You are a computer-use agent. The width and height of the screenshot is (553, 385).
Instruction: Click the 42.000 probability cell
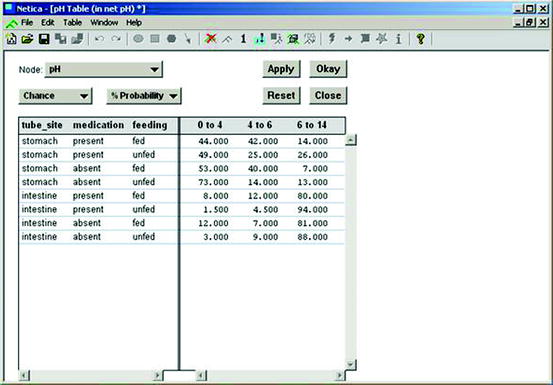pyautogui.click(x=263, y=141)
